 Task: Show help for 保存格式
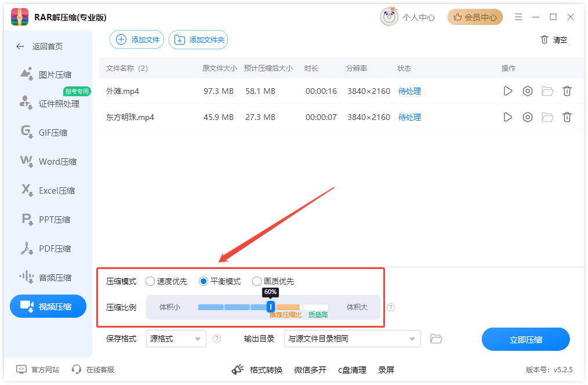click(x=217, y=339)
